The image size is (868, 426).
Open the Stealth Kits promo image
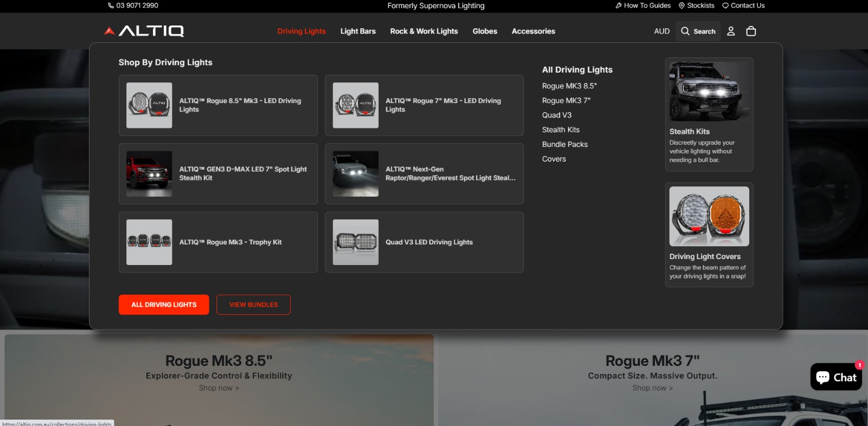pyautogui.click(x=709, y=91)
